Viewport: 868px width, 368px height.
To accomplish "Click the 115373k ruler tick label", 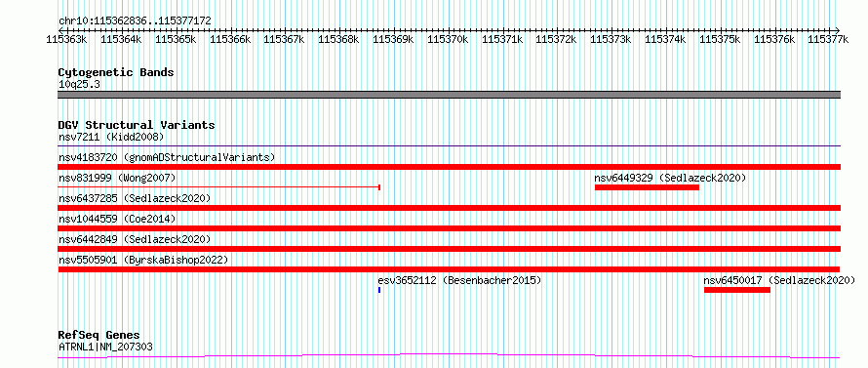I will [612, 39].
